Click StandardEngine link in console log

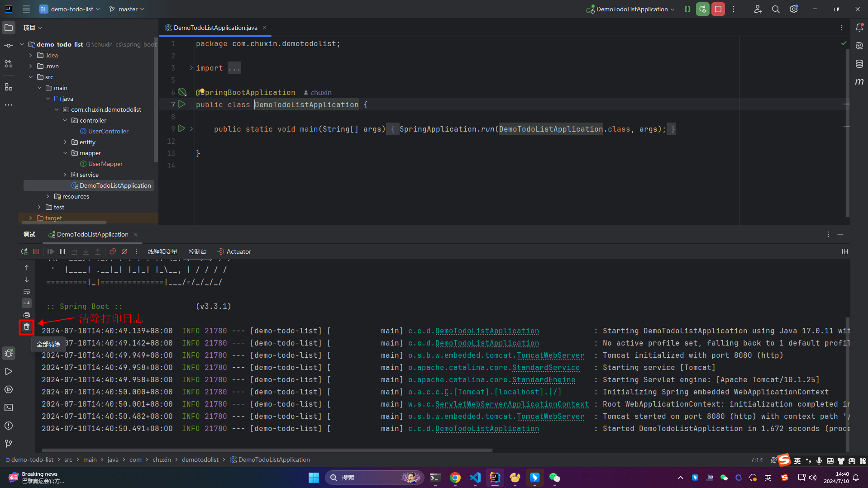[x=544, y=380]
